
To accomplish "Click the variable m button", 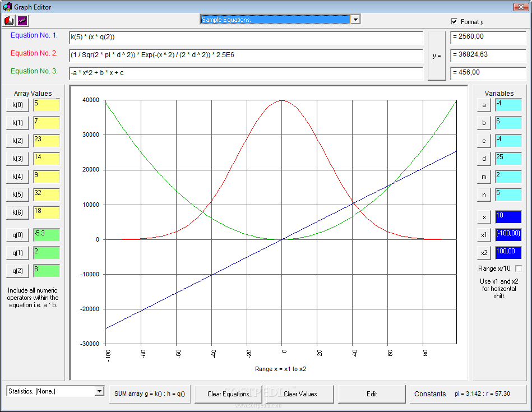I will tap(484, 177).
